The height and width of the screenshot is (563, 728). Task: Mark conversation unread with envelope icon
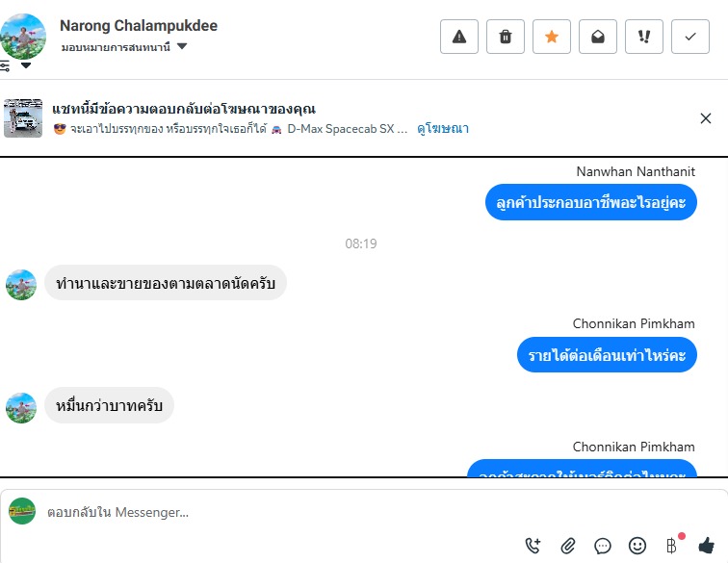(598, 37)
